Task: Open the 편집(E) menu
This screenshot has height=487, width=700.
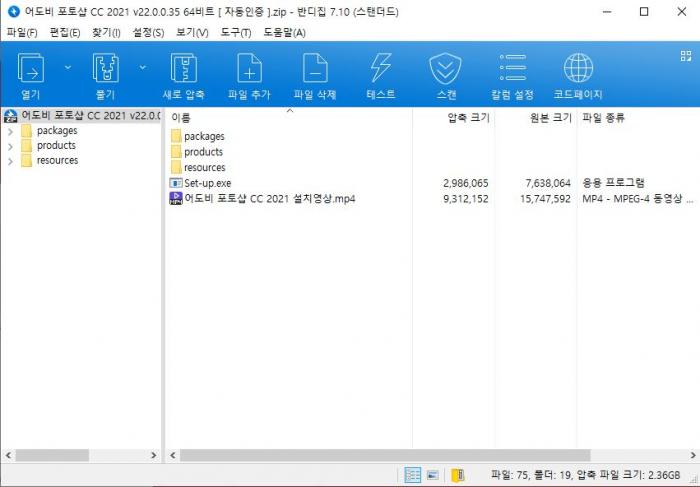Action: [x=65, y=33]
